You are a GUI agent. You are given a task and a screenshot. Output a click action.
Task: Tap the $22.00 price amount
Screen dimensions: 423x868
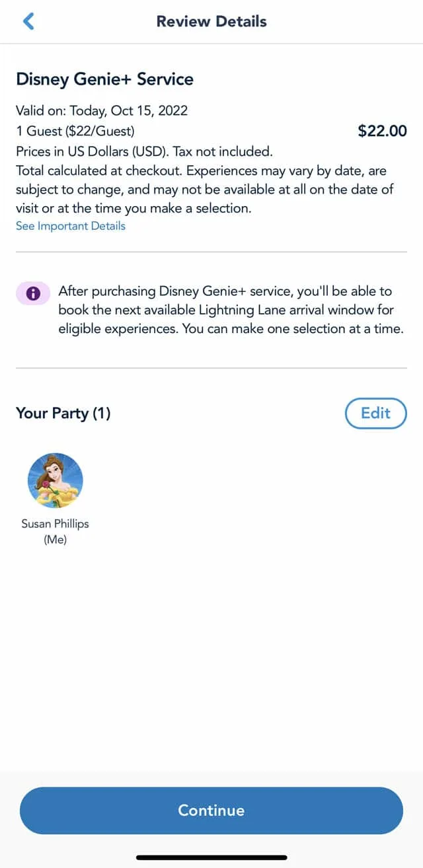pos(383,131)
